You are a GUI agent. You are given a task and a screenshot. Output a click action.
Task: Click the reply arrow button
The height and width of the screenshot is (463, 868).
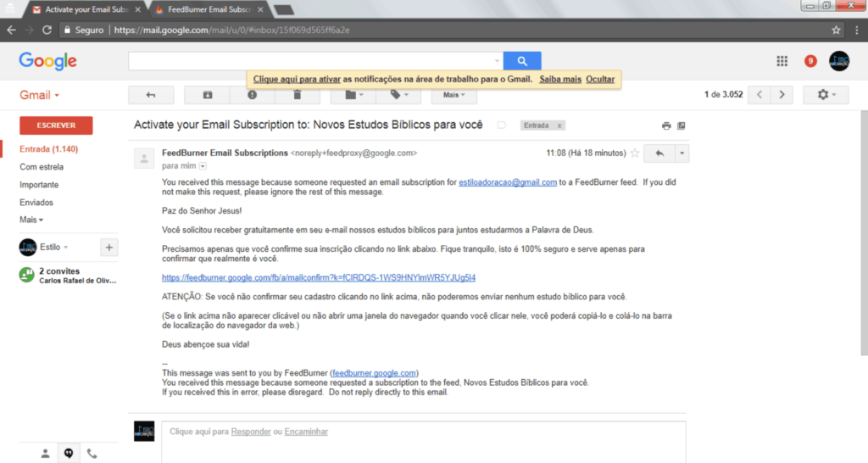[659, 153]
